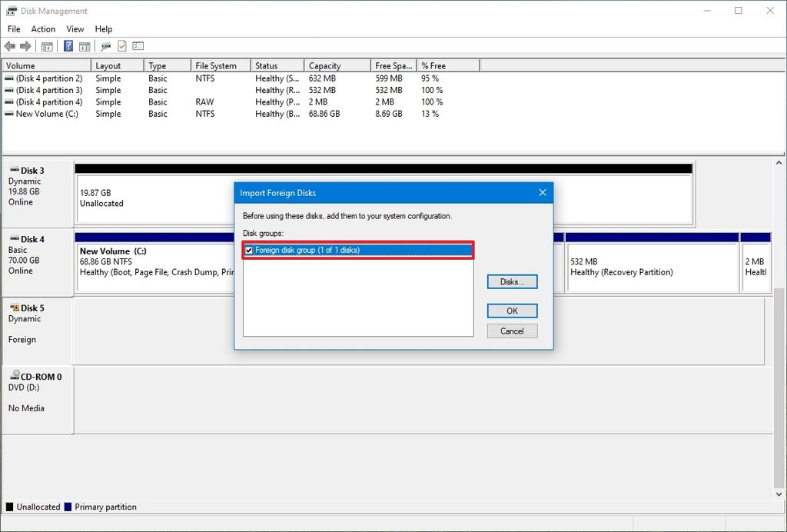Open the View menu

click(x=75, y=28)
